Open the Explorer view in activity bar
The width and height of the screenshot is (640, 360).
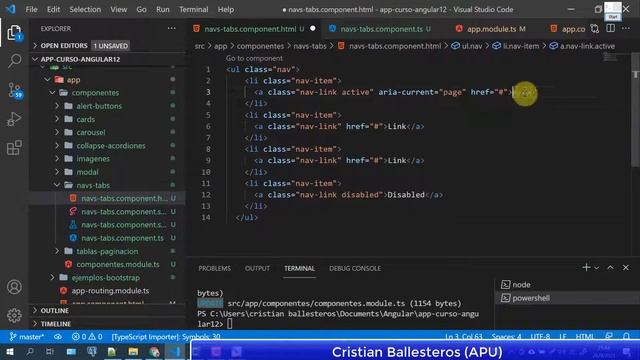pos(14,33)
